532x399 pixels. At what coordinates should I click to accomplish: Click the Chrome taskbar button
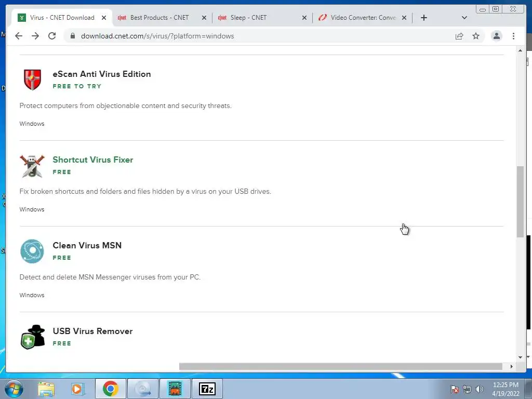pos(111,389)
